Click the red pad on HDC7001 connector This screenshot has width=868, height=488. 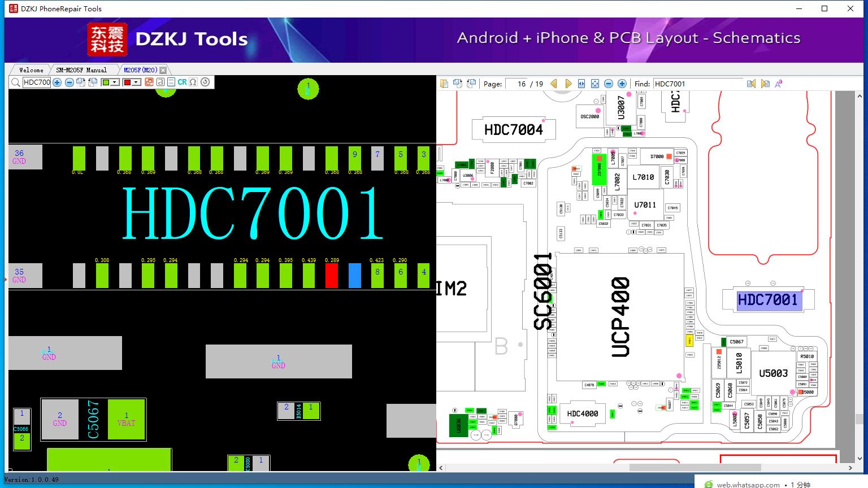tap(332, 275)
